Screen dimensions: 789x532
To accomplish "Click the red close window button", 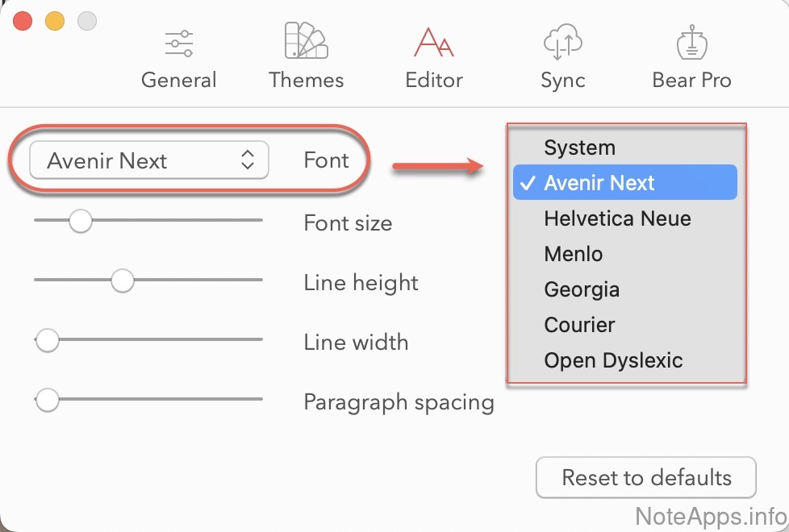I will (x=23, y=21).
